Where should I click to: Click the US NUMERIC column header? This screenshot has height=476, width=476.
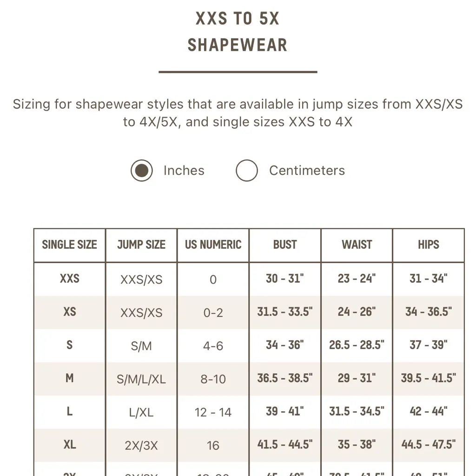click(212, 245)
